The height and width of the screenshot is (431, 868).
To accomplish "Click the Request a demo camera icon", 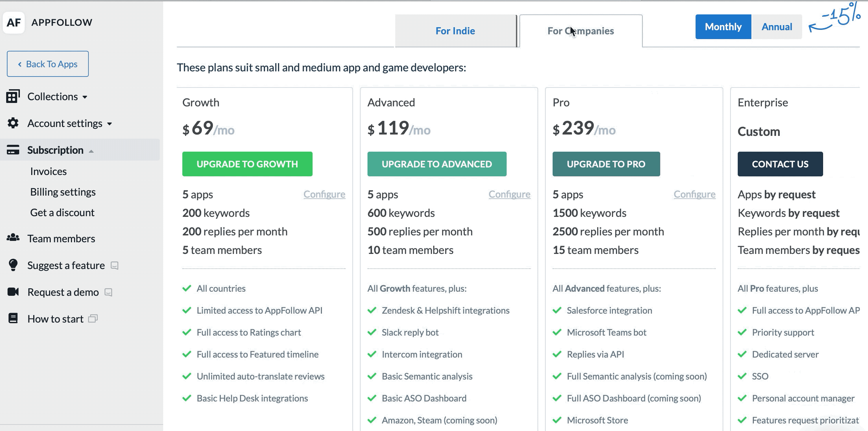I will [x=13, y=292].
